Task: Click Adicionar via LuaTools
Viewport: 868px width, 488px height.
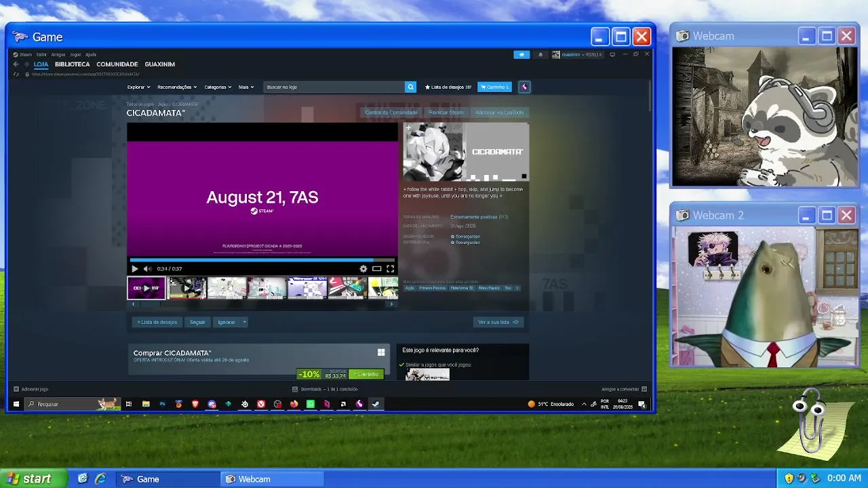Action: 500,113
